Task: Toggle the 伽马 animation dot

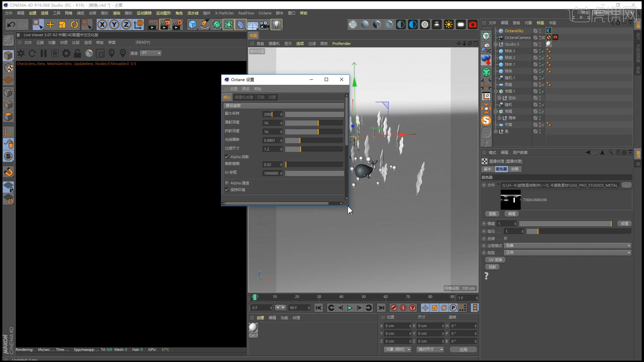Action: pos(484,231)
